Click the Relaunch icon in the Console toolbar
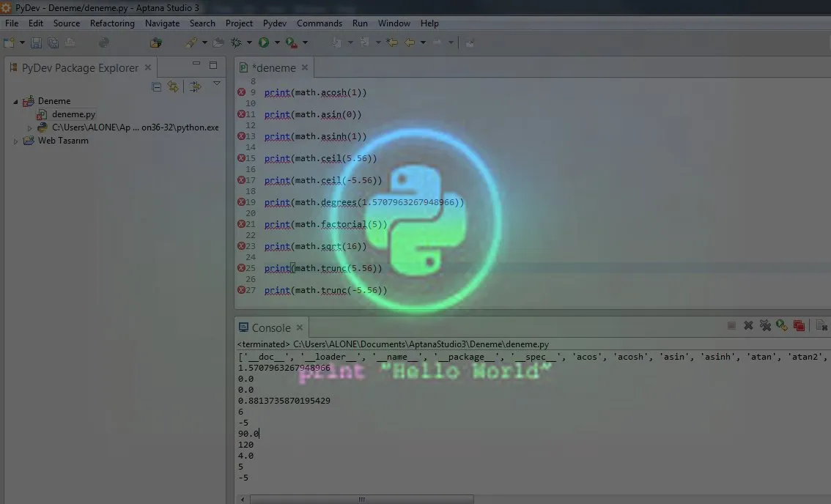Image resolution: width=831 pixels, height=504 pixels. coord(782,325)
